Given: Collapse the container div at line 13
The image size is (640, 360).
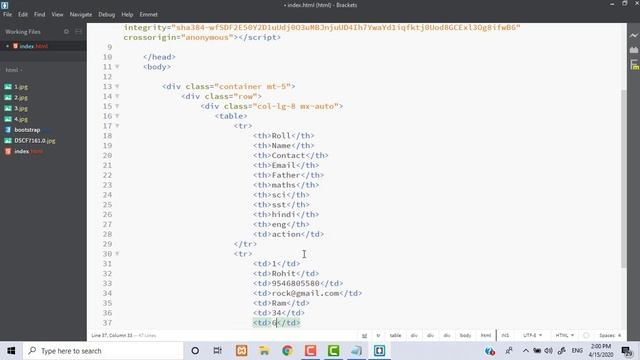Looking at the screenshot, I should tap(117, 86).
